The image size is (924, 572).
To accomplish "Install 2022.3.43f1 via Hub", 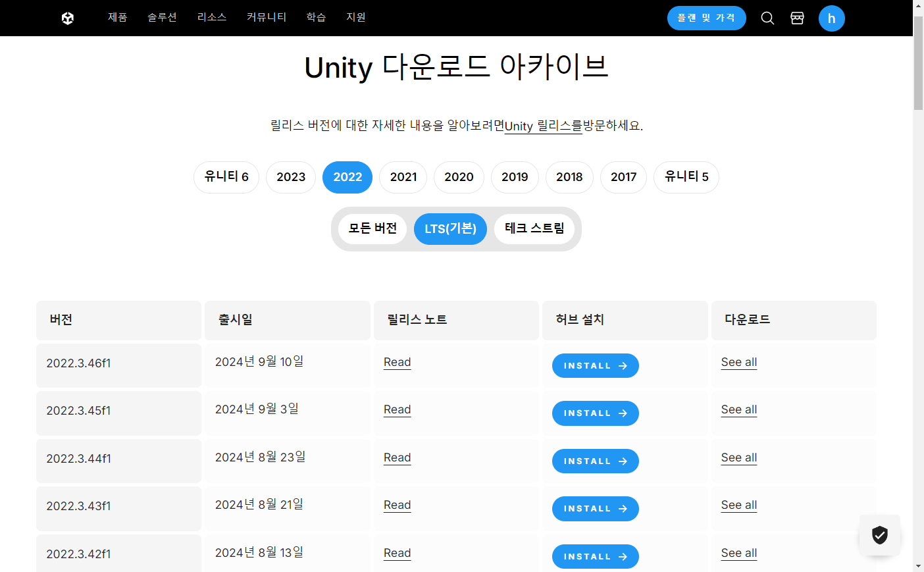I will [x=596, y=509].
